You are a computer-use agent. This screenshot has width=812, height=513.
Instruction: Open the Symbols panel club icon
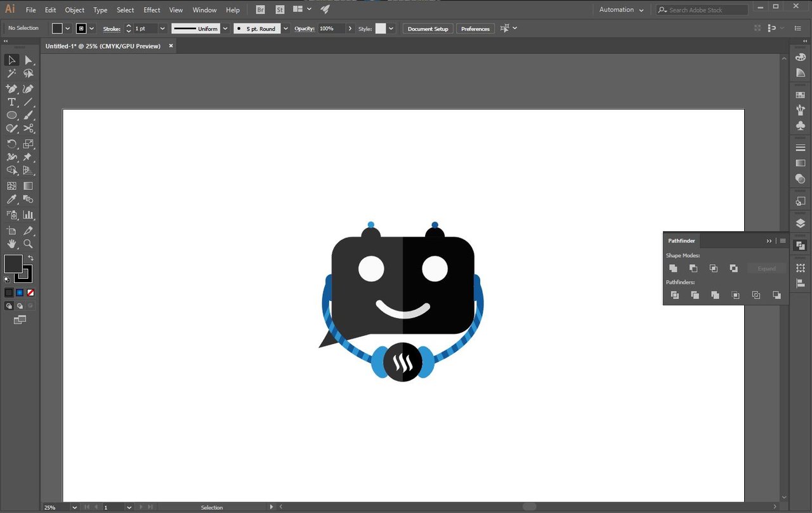tap(801, 126)
